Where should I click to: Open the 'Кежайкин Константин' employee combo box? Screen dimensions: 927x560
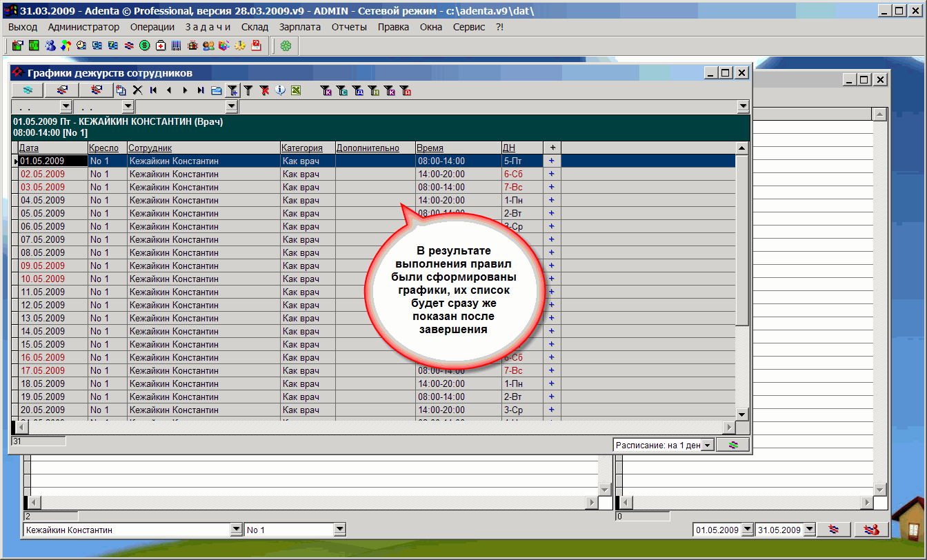tap(236, 530)
